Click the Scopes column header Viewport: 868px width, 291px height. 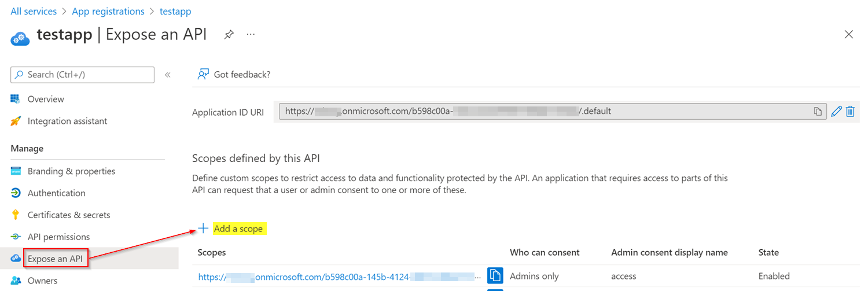click(212, 253)
